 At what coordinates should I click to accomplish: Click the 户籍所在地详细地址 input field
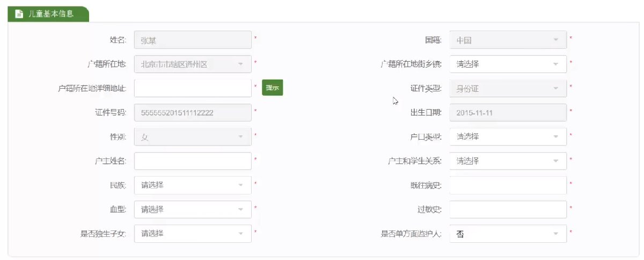point(193,88)
